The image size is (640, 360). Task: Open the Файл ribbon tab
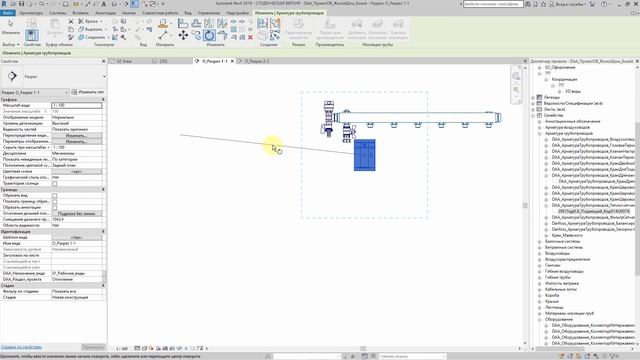[8, 13]
